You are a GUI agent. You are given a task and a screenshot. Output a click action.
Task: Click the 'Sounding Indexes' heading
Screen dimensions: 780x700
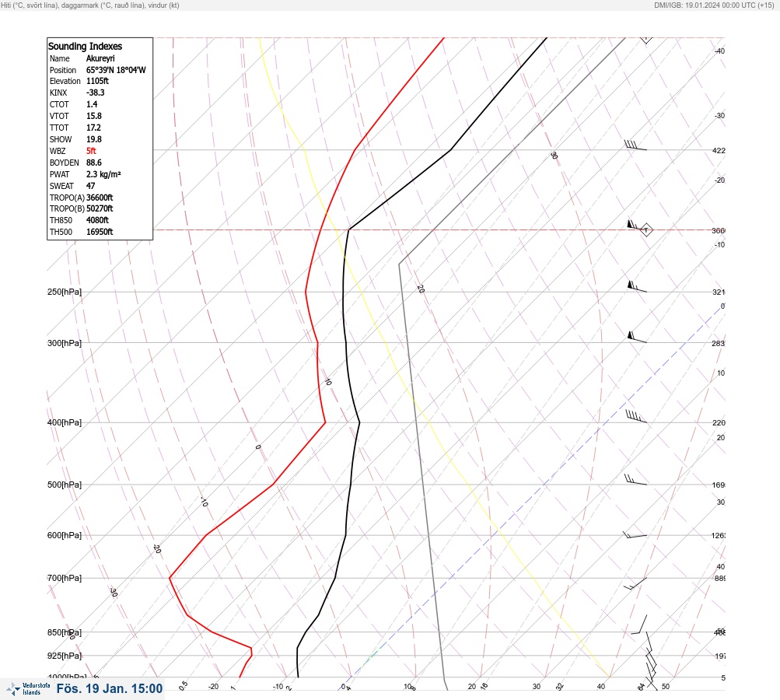85,46
